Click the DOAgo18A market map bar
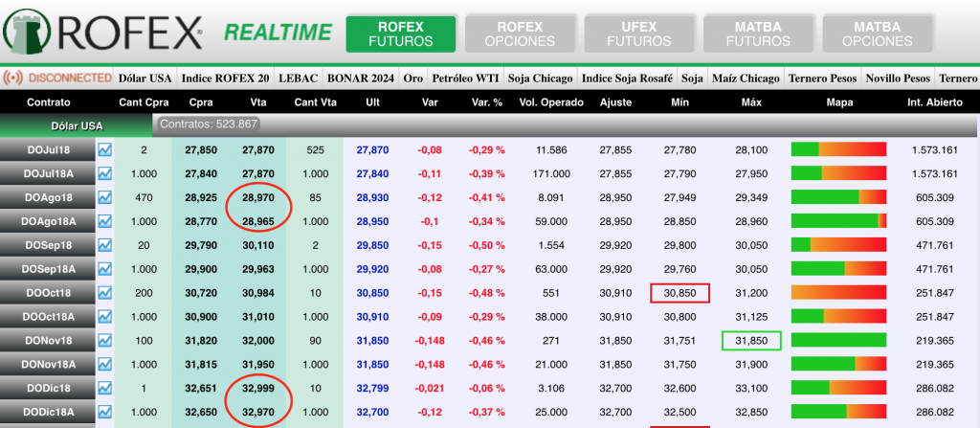Image resolution: width=980 pixels, height=428 pixels. tap(838, 221)
